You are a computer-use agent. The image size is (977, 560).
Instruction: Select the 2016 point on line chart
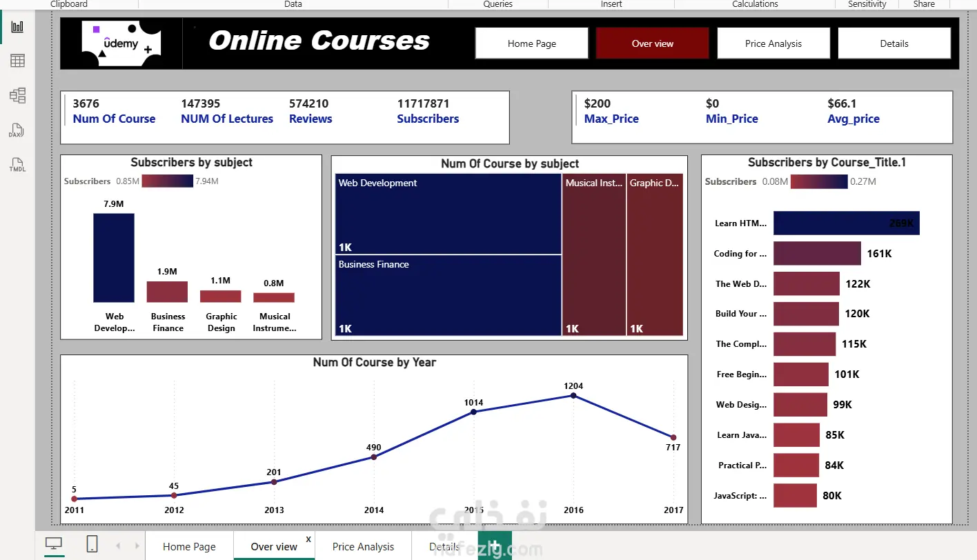coord(573,395)
